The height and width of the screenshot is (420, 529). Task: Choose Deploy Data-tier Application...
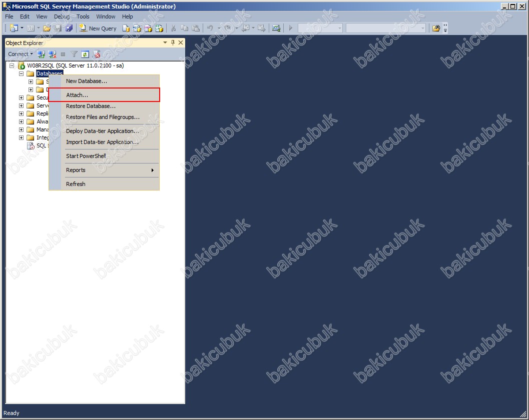click(x=104, y=131)
